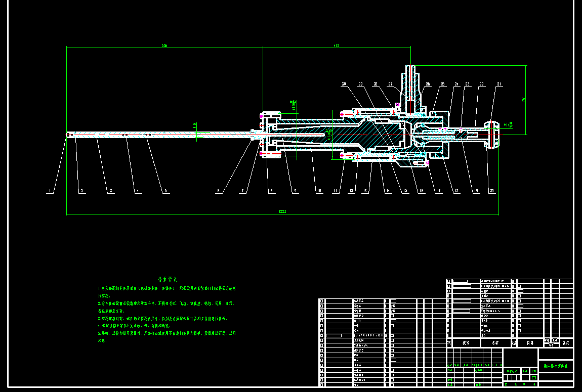Click part balloon number 20
582x392 pixels.
coord(492,191)
